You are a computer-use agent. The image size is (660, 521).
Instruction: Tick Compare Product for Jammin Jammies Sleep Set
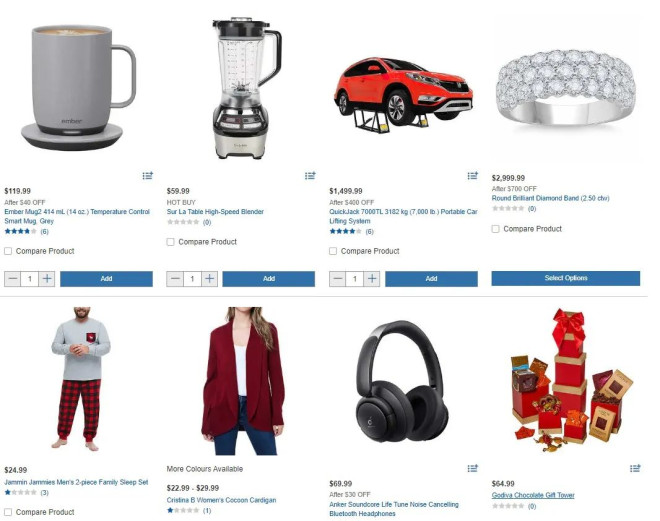pos(8,512)
